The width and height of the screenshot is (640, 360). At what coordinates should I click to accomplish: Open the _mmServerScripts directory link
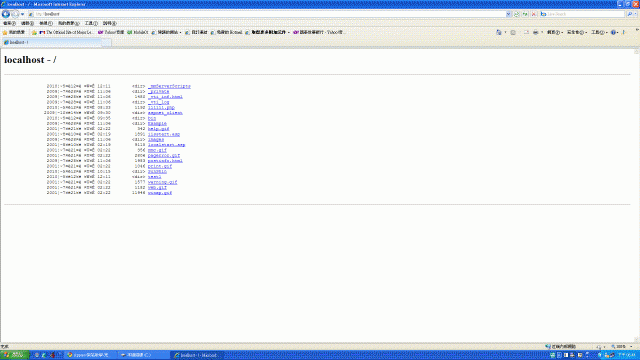point(169,87)
